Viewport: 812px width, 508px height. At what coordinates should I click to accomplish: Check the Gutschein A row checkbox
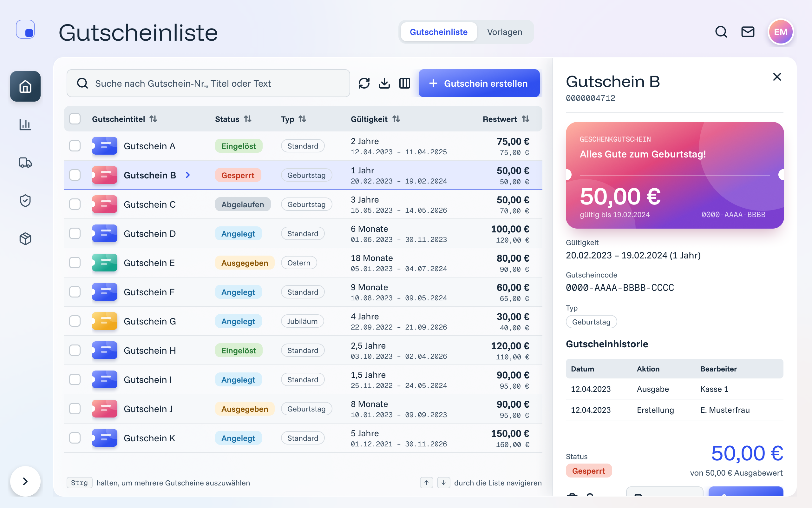click(75, 146)
